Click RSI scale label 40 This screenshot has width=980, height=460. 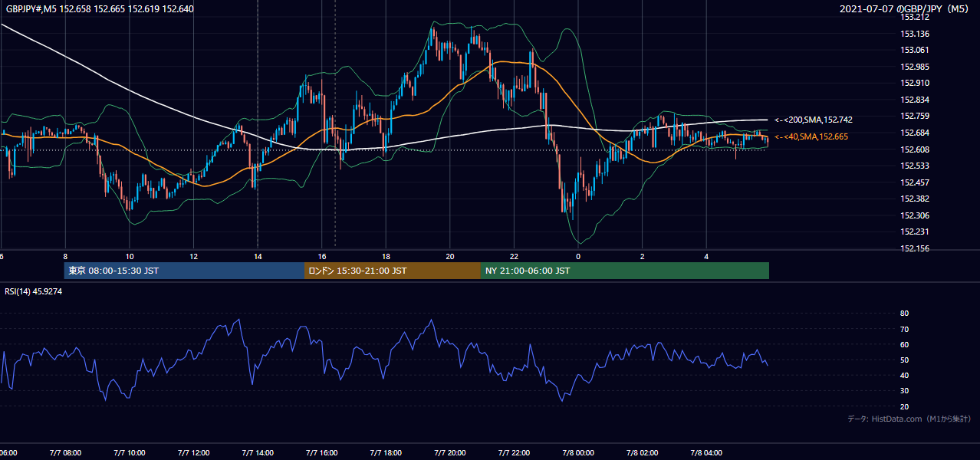[x=905, y=375]
